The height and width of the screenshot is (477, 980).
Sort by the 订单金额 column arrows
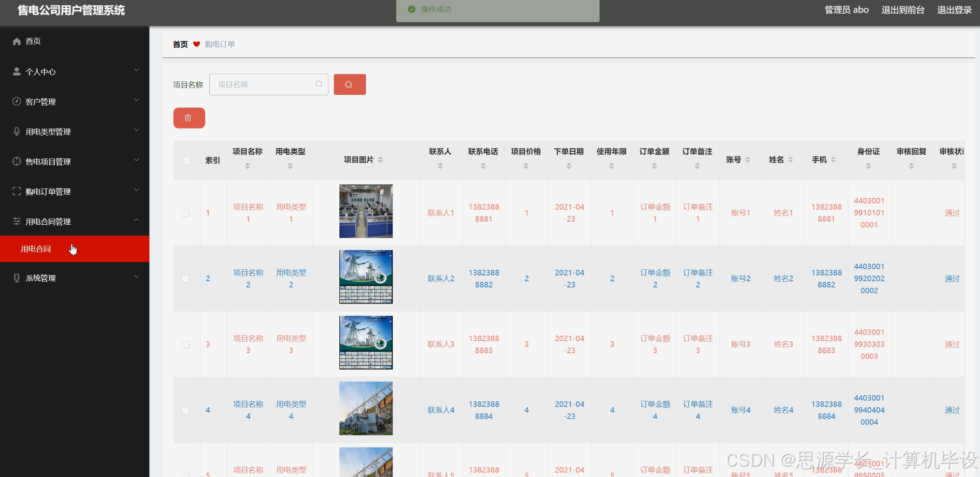click(655, 166)
